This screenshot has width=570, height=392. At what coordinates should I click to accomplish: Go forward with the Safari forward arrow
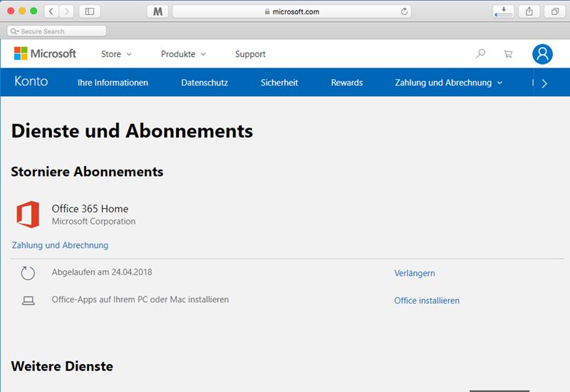[x=66, y=11]
